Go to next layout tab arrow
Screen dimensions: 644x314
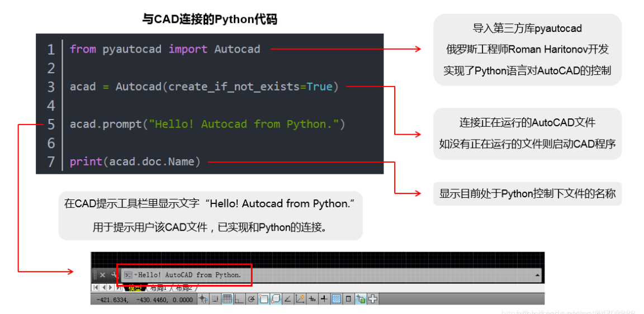(110, 288)
